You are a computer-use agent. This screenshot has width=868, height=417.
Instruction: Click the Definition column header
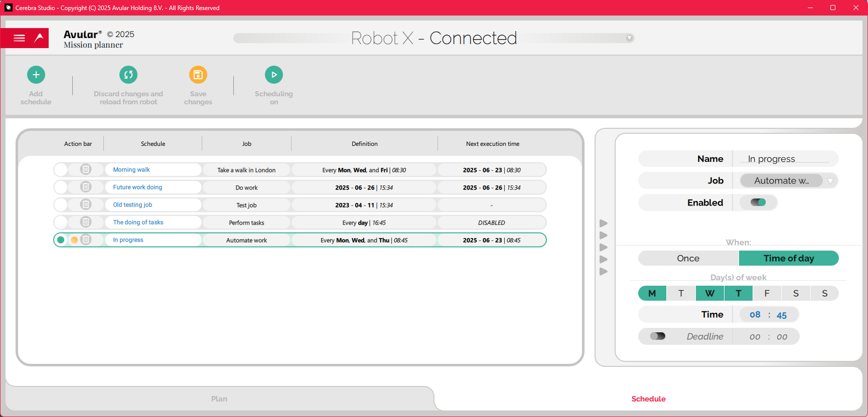(x=365, y=144)
